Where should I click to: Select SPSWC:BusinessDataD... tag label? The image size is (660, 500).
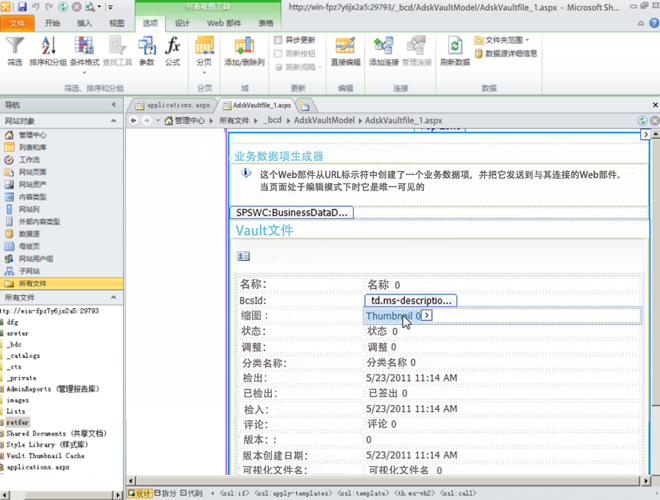[x=291, y=213]
